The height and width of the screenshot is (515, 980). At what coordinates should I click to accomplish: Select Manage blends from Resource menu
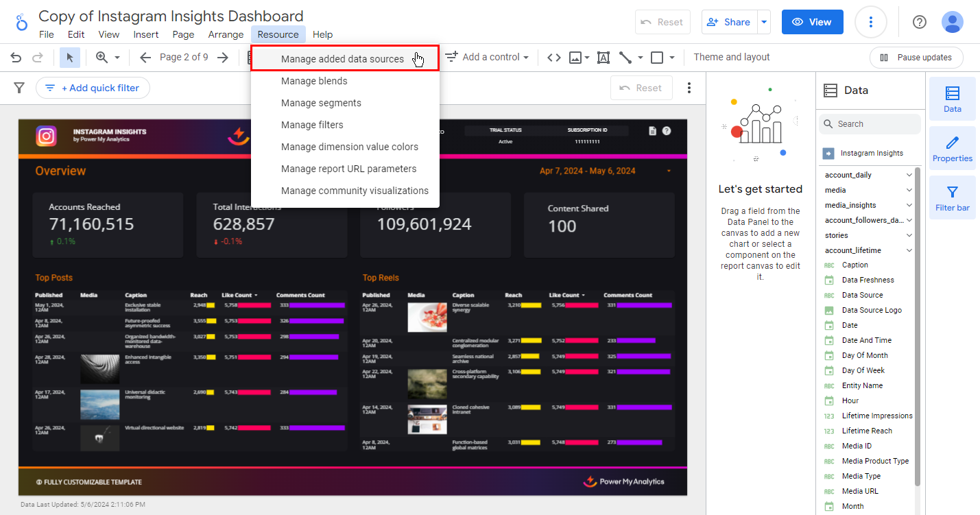tap(314, 81)
